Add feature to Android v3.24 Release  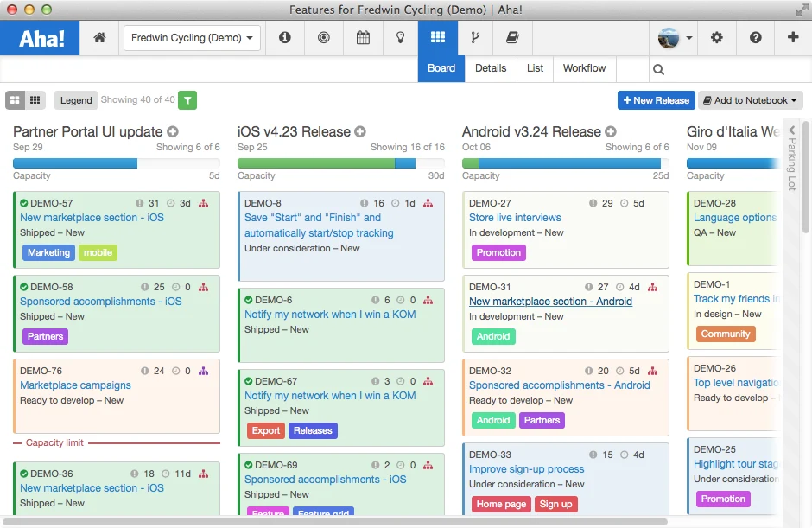tap(611, 132)
